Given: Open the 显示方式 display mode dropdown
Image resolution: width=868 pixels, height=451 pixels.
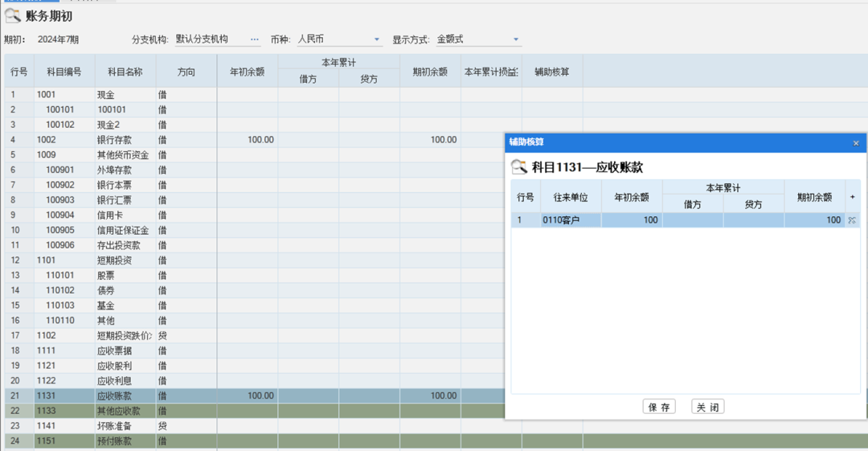Looking at the screenshot, I should (x=516, y=39).
